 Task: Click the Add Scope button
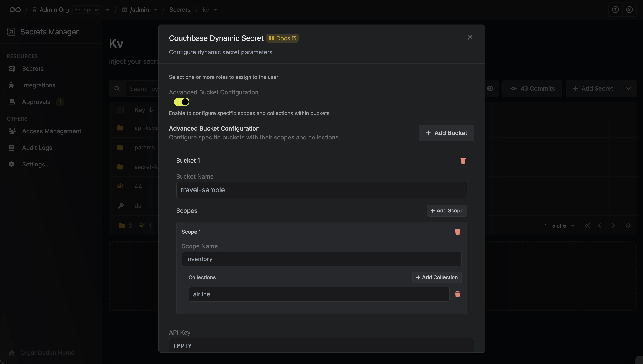447,211
